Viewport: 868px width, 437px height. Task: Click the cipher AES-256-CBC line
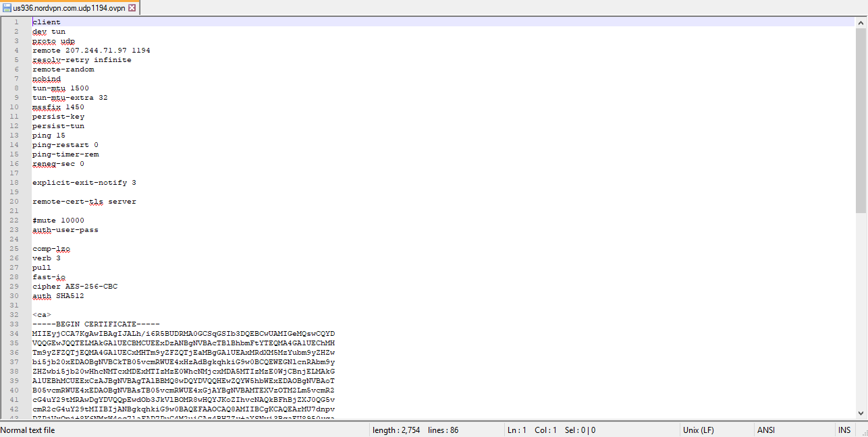point(74,286)
